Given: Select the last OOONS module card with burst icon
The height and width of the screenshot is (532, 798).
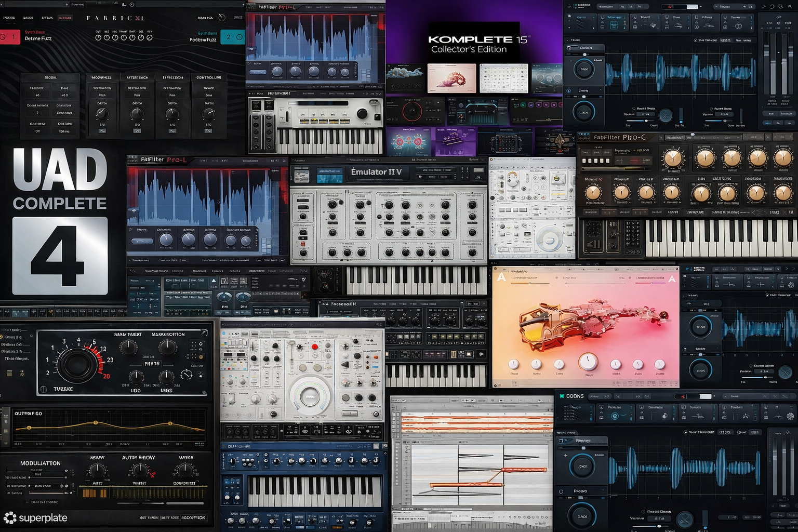Looking at the screenshot, I should (x=779, y=413).
